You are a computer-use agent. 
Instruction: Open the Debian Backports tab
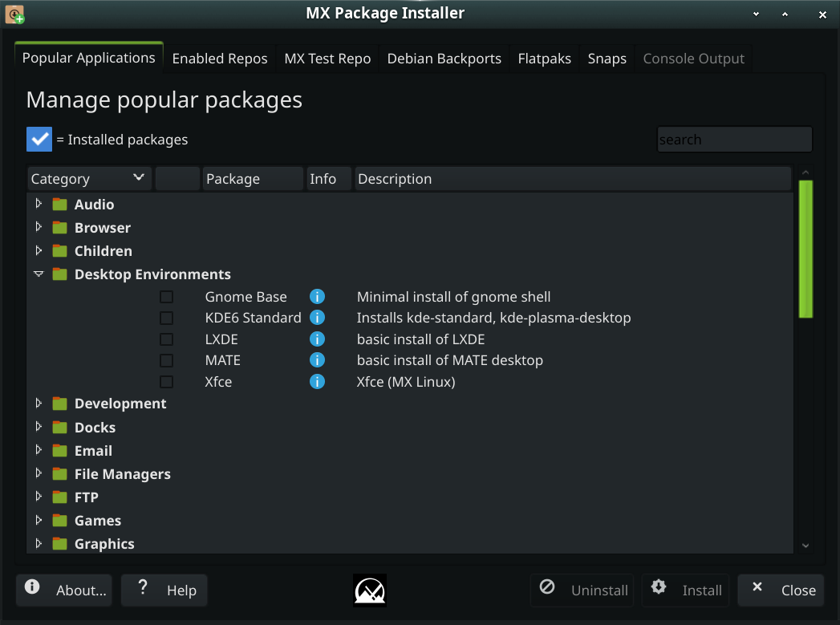pos(444,59)
